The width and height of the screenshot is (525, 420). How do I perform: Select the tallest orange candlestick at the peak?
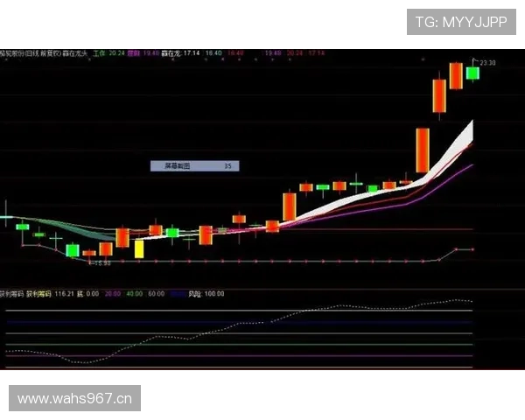tap(439, 96)
